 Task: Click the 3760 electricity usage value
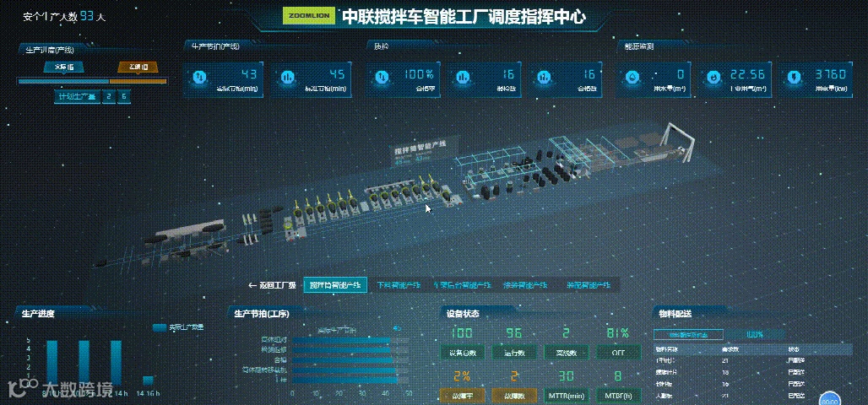coord(830,74)
